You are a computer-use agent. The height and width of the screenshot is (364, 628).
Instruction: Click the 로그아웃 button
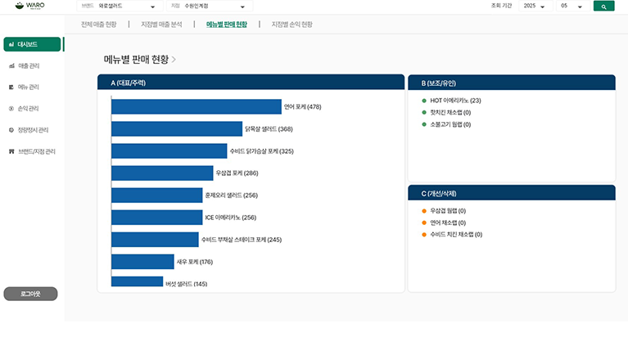[30, 293]
